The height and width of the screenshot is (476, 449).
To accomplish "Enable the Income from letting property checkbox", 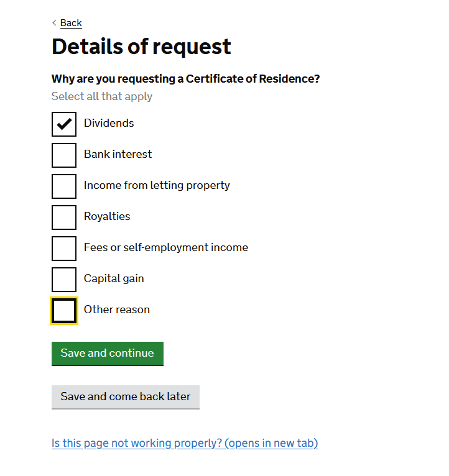I will 64,186.
